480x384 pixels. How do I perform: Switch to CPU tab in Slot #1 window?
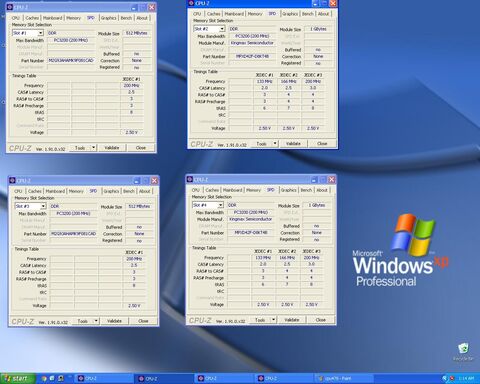(16, 18)
